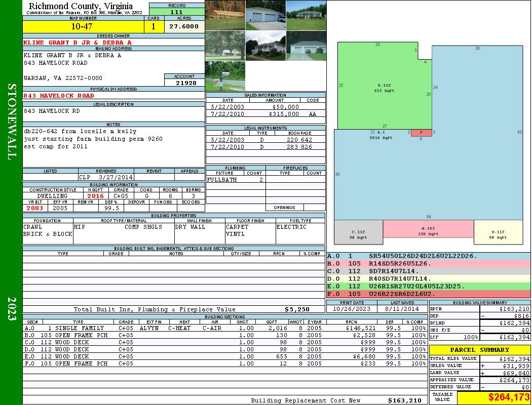Click the tree-shaded barn photo thumbnail
This screenshot has width=532, height=405.
tap(225, 46)
